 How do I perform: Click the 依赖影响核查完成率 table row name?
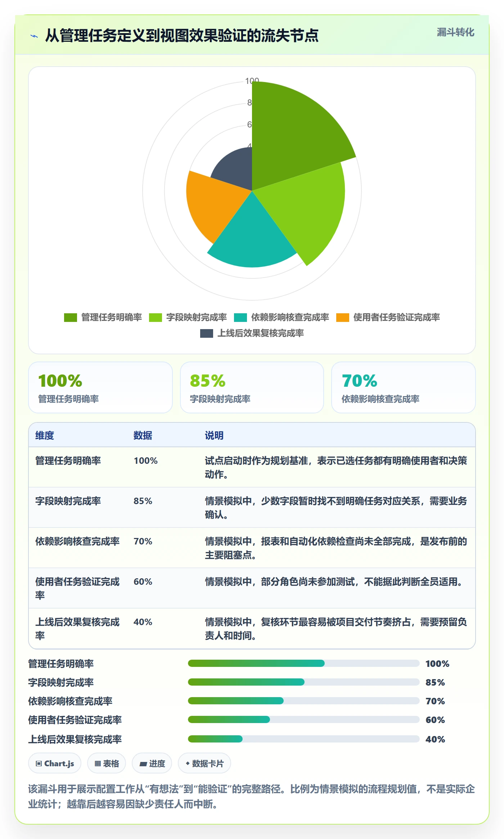(77, 541)
